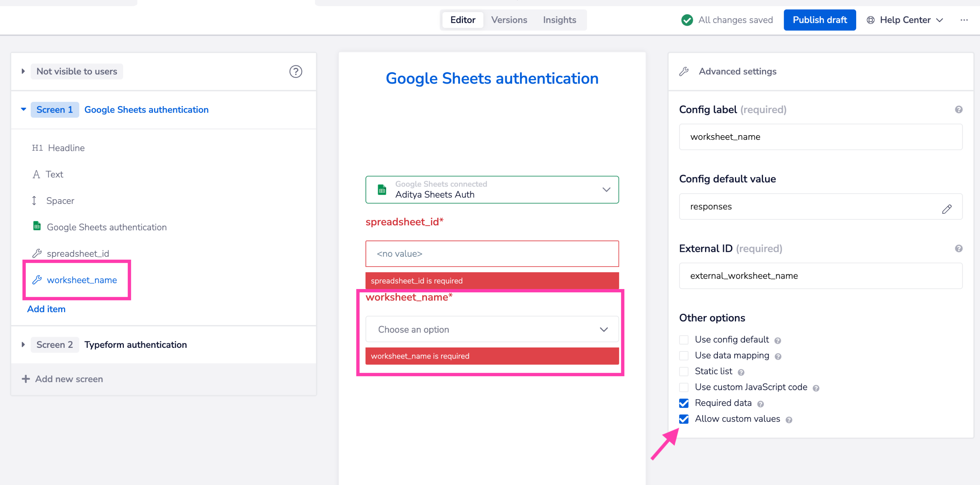
Task: Click the Text element icon
Action: point(36,174)
